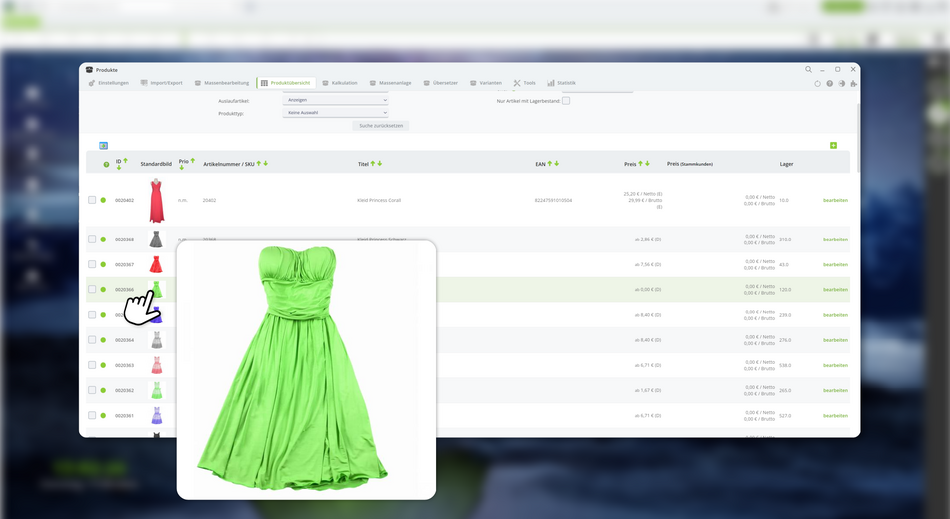Image resolution: width=950 pixels, height=519 pixels.
Task: Click red dress thumbnail of product 0020367
Action: point(156,264)
